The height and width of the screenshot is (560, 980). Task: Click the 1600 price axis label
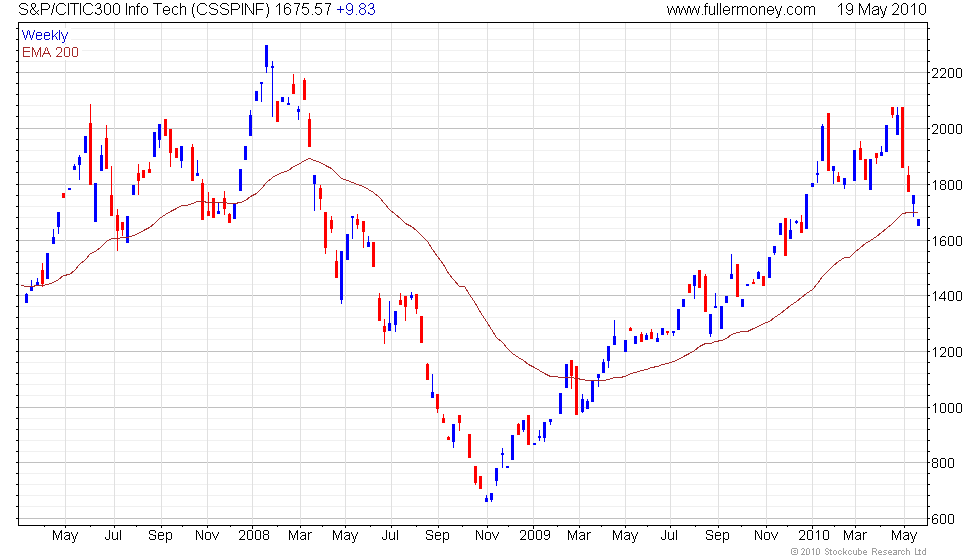(948, 241)
